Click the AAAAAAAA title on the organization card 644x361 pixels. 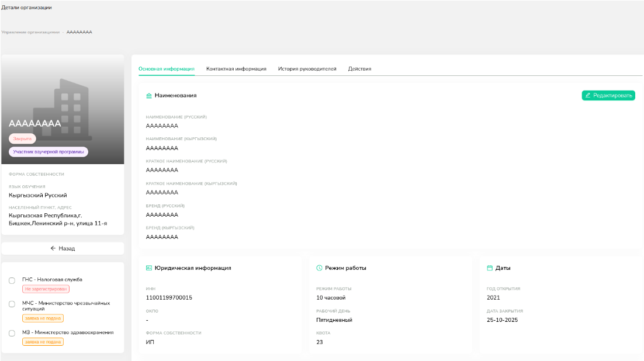[35, 123]
